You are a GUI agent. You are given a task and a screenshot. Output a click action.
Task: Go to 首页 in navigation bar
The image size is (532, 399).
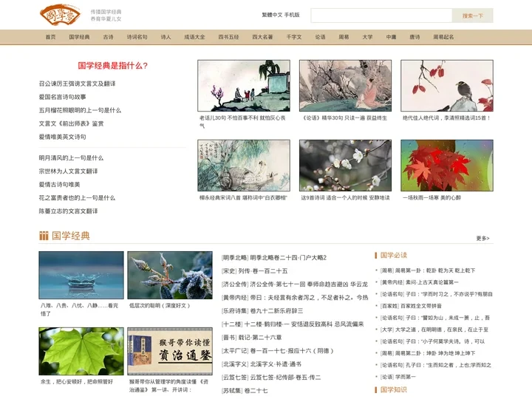click(50, 37)
